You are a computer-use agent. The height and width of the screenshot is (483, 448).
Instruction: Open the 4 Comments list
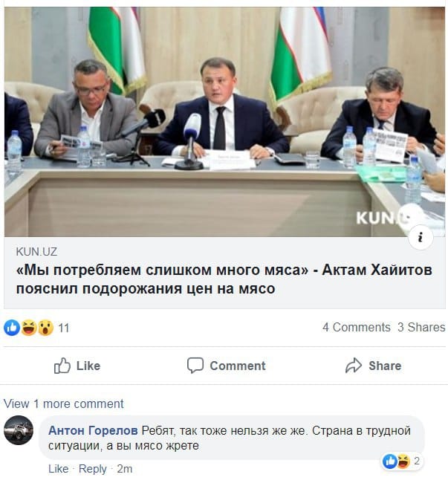tap(356, 327)
